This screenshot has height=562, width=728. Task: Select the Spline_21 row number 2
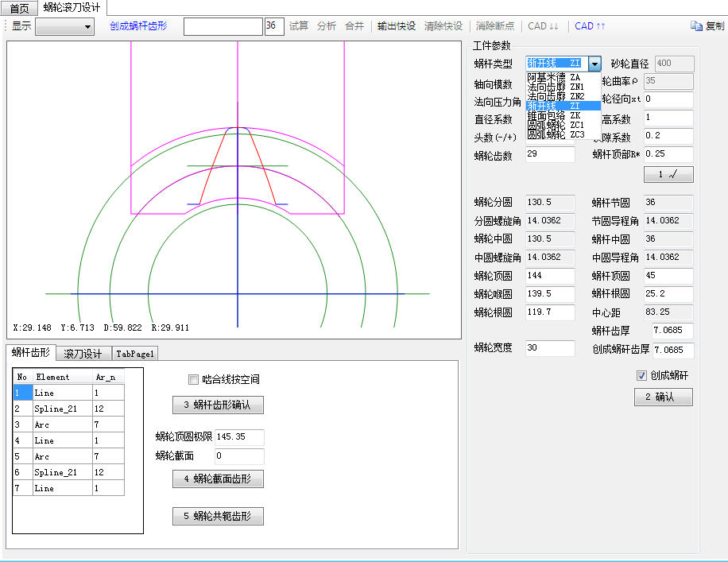click(x=56, y=409)
